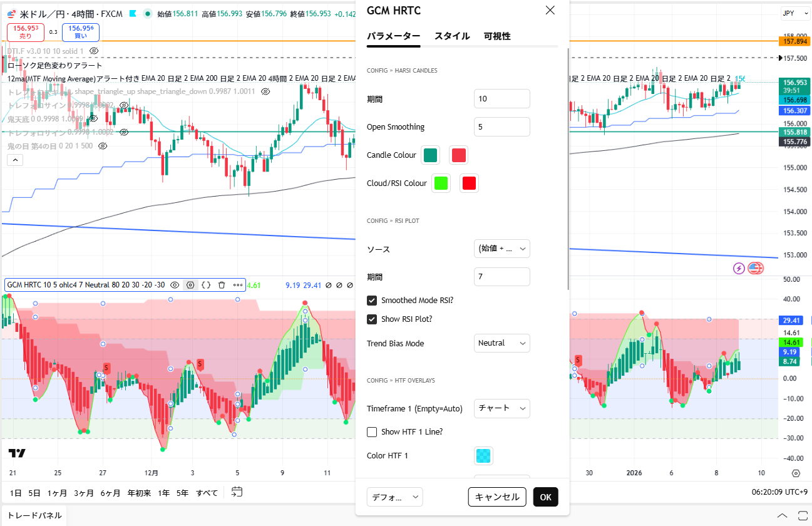Viewport: 812px width, 526px height.
Task: Enable Show HTF 1 Line checkbox
Action: pos(372,431)
